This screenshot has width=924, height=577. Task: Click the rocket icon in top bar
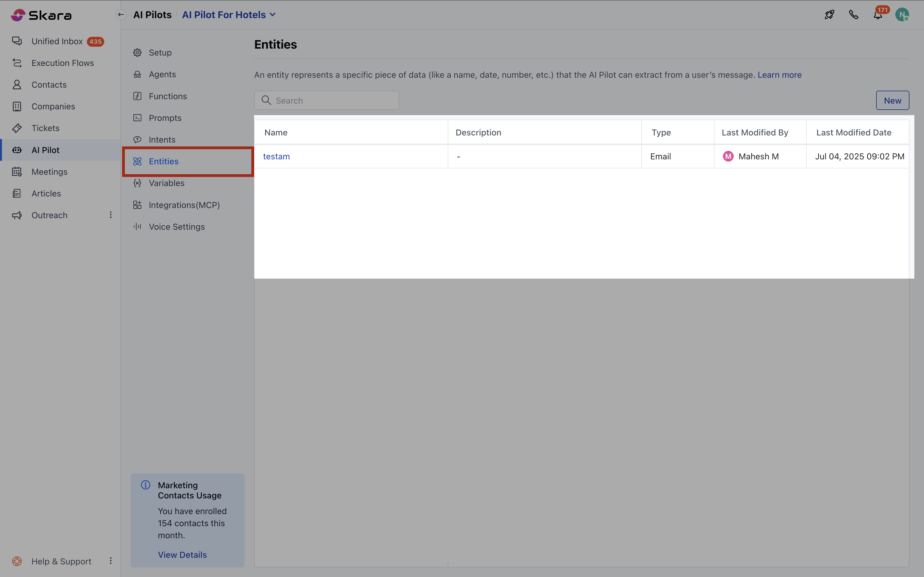point(829,15)
